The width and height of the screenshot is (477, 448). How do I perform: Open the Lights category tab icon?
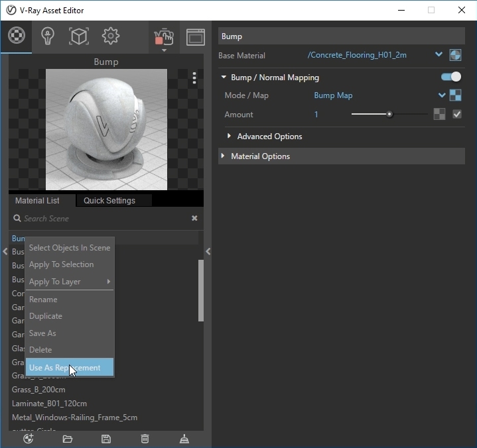(47, 36)
